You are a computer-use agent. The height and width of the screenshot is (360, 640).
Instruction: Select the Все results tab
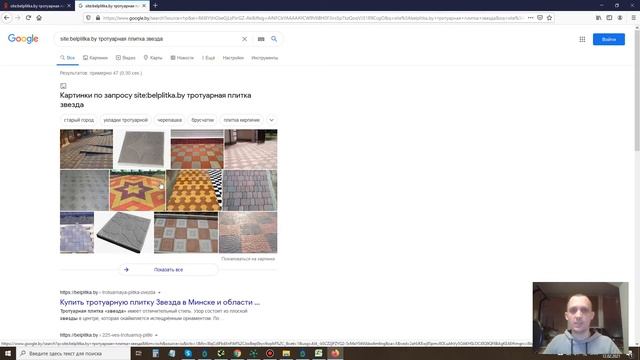point(68,58)
